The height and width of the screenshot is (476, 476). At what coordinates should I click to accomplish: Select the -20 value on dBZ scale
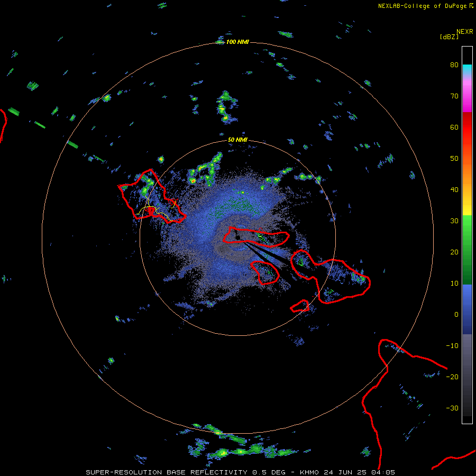point(452,377)
